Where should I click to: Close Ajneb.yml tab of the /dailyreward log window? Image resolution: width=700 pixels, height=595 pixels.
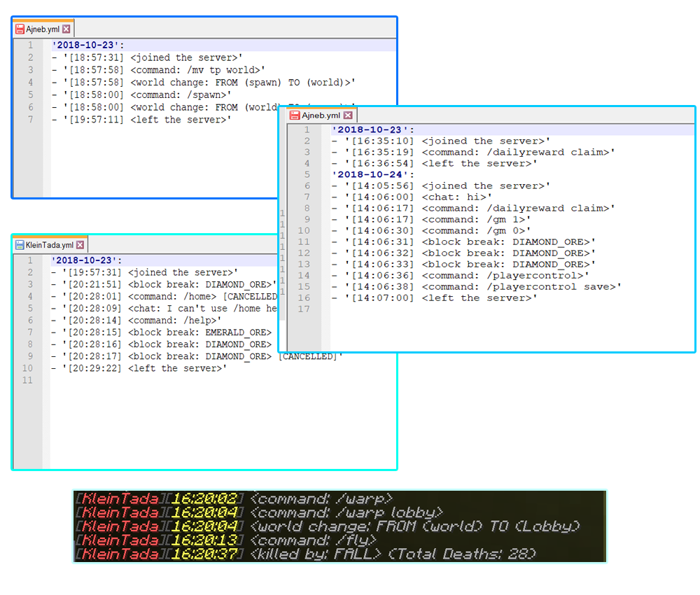(349, 115)
